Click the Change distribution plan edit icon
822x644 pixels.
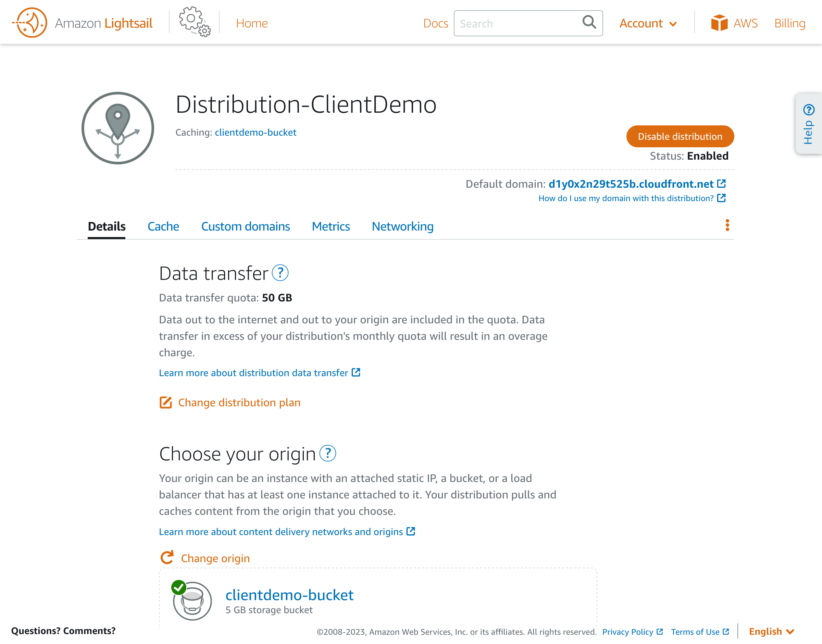click(x=165, y=403)
